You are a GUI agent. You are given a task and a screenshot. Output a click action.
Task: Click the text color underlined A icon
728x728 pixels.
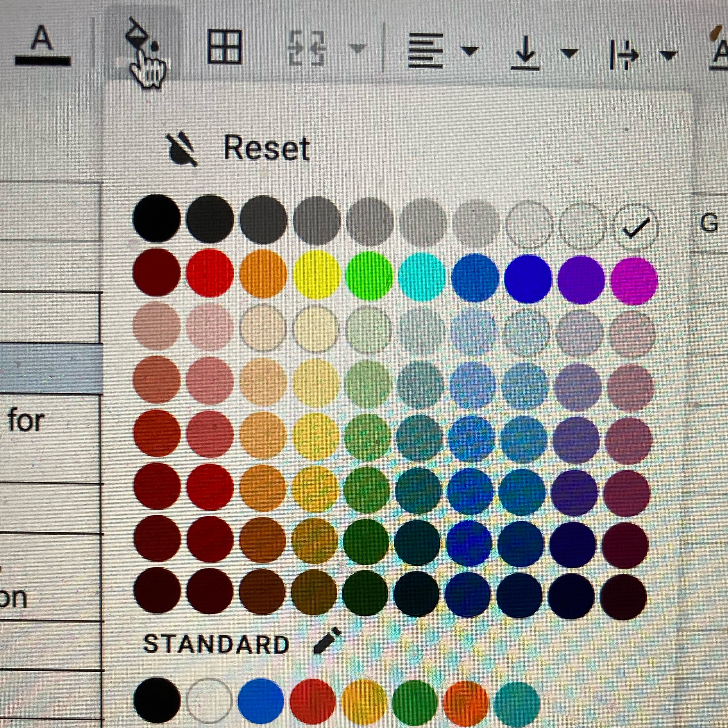point(42,45)
